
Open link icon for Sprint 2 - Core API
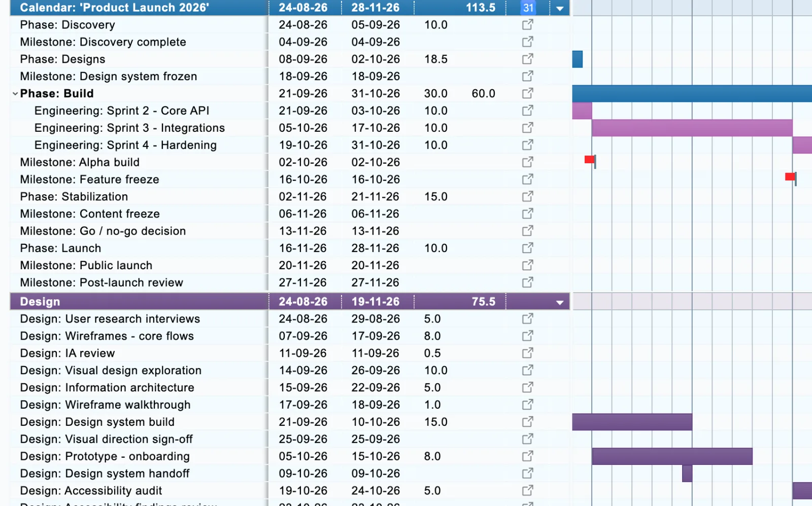[x=528, y=111]
